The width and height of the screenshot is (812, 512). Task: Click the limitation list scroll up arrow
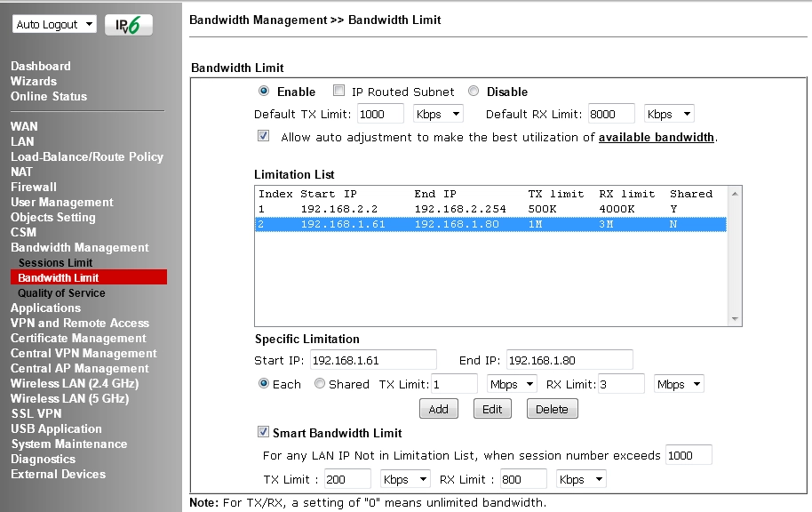click(x=735, y=193)
